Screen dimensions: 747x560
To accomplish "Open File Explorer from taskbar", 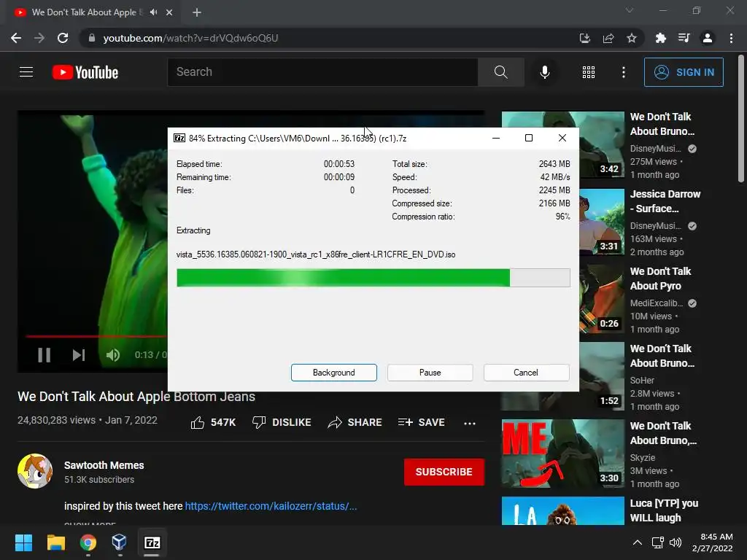I will [x=55, y=542].
